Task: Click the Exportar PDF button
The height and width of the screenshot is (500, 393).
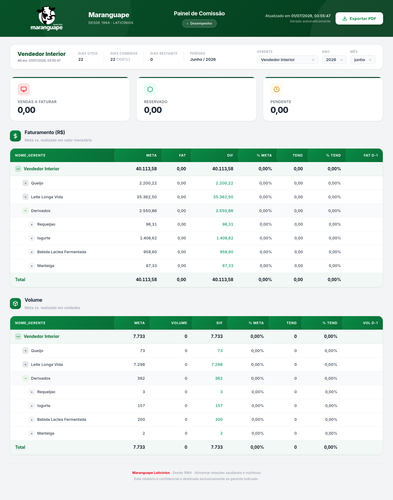Action: tap(359, 19)
